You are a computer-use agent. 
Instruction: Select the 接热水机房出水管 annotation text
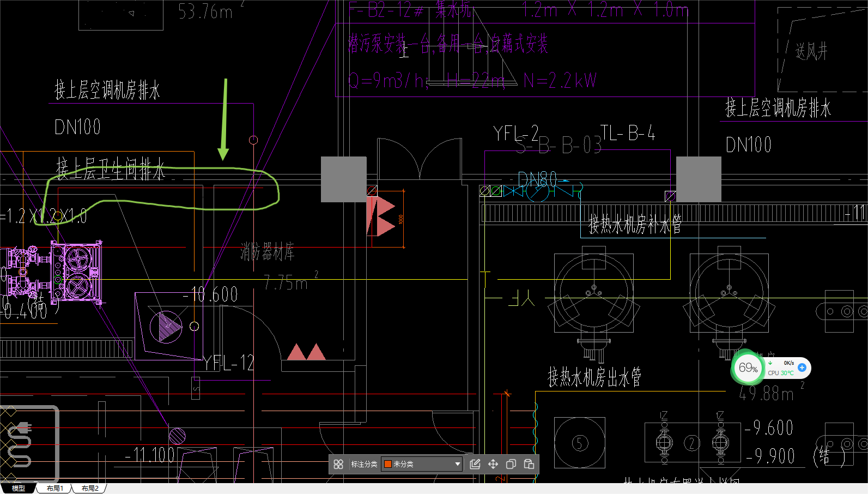coord(594,377)
